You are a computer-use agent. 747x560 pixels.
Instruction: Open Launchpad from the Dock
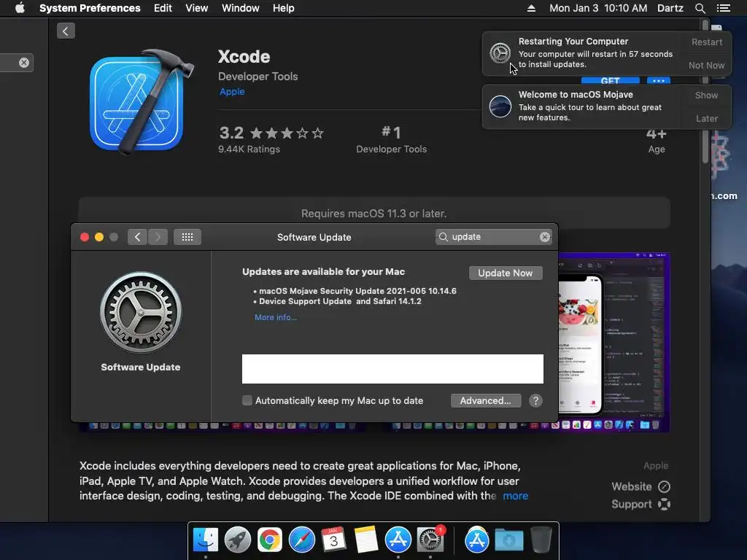(237, 540)
